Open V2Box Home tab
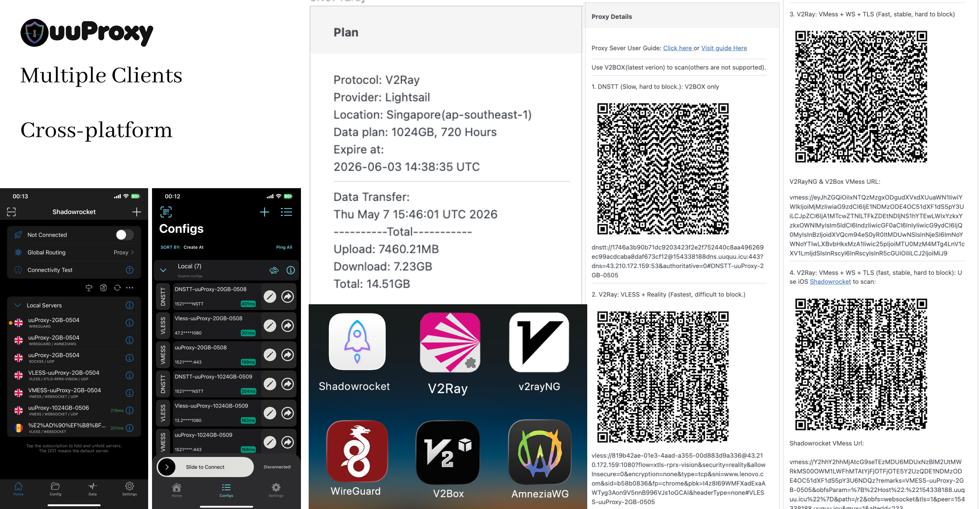980x509 pixels. point(177,490)
